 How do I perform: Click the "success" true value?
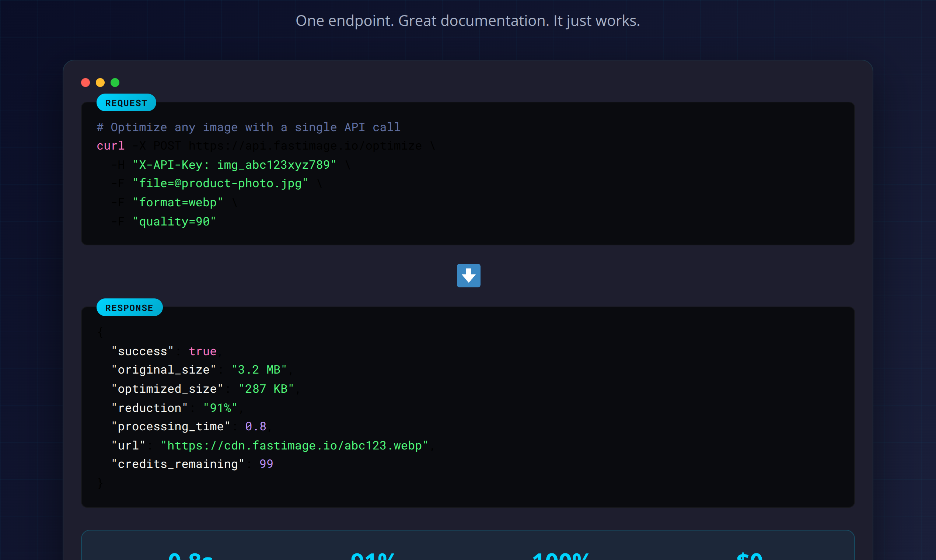pyautogui.click(x=203, y=351)
